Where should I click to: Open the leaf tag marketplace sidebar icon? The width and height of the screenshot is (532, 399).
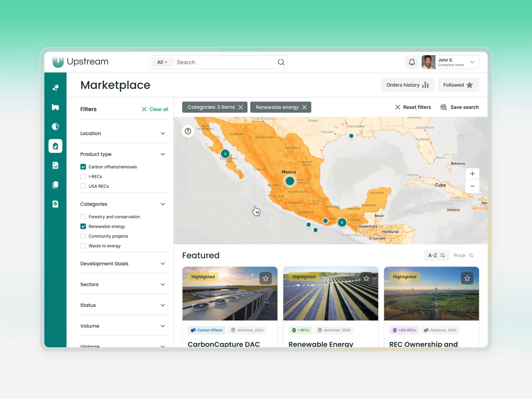[55, 146]
